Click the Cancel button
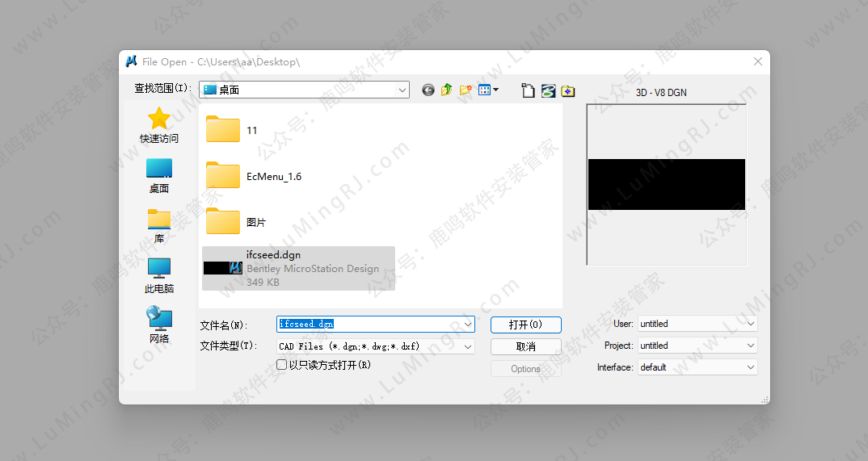 pos(525,346)
